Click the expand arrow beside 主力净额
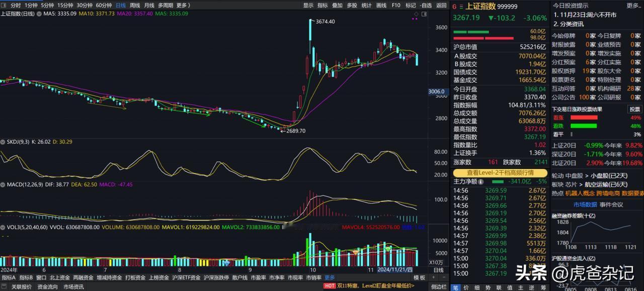 pos(482,181)
